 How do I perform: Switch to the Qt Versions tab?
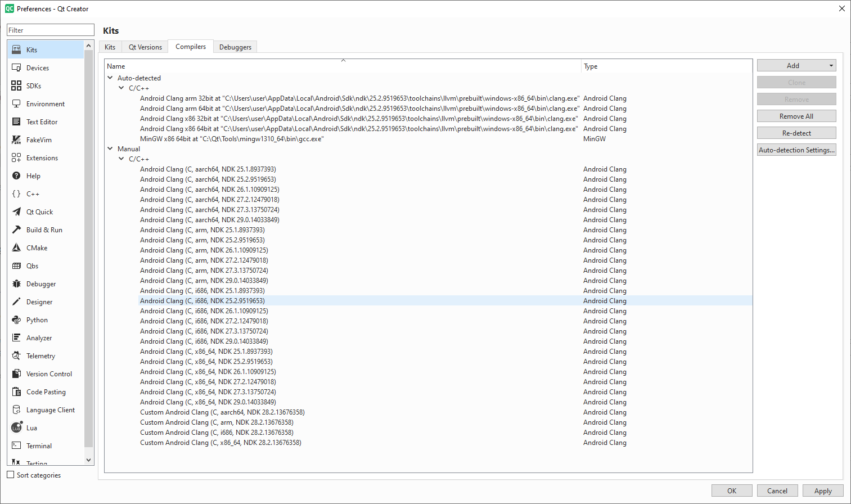(x=145, y=47)
